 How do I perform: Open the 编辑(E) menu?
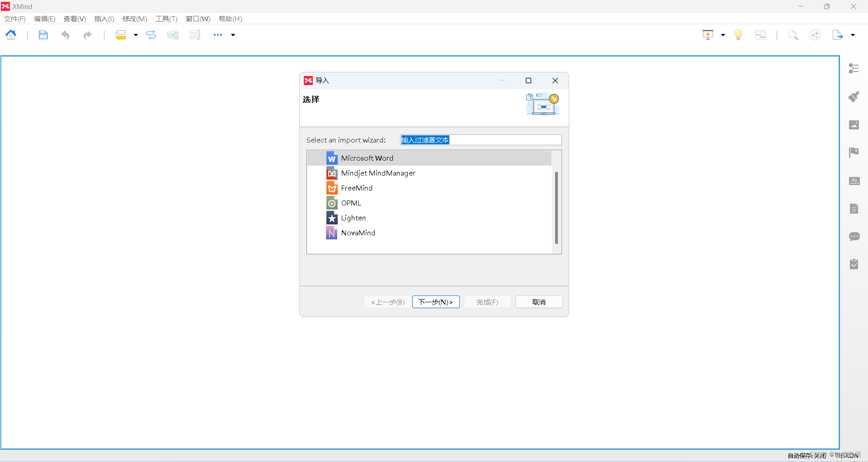coord(45,19)
